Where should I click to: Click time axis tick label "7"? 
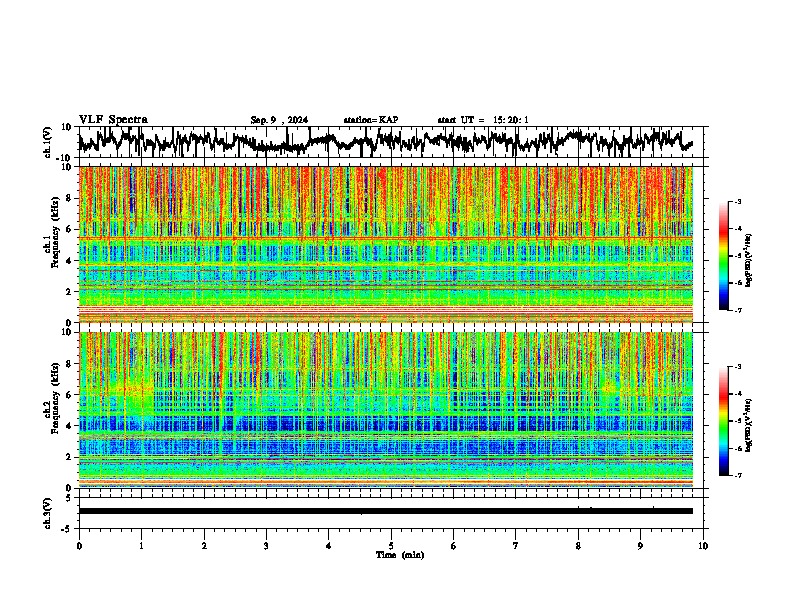point(516,546)
